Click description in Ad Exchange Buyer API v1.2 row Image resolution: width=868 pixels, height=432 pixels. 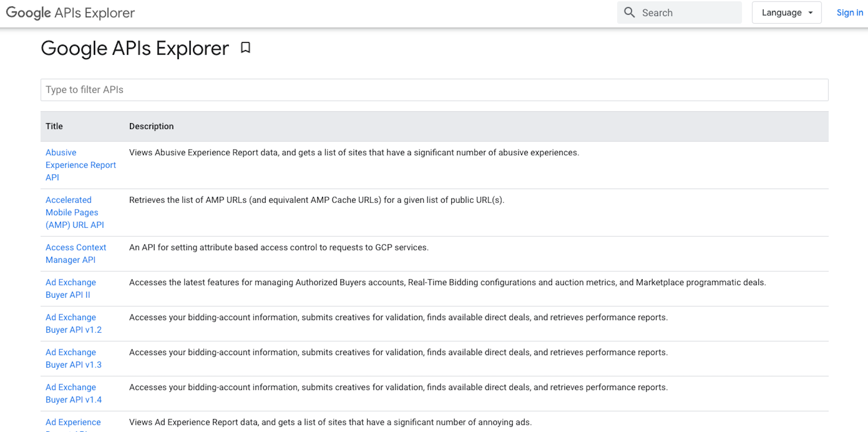point(398,318)
